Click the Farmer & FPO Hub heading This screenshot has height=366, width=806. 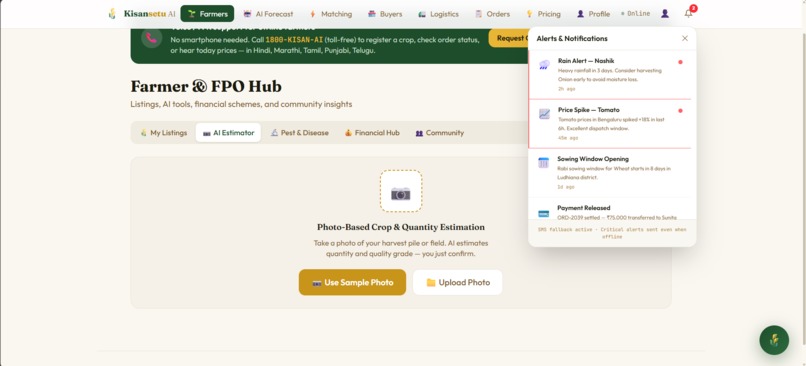click(206, 86)
